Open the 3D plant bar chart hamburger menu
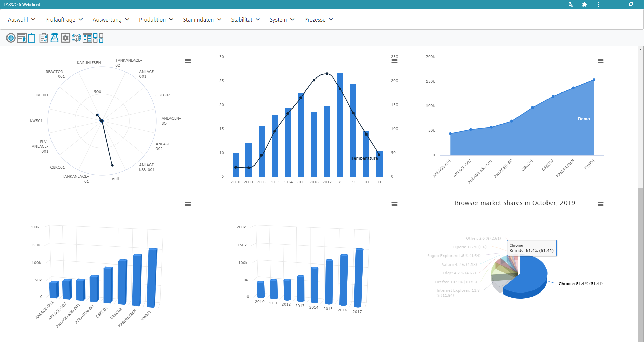The image size is (644, 342). (x=188, y=204)
